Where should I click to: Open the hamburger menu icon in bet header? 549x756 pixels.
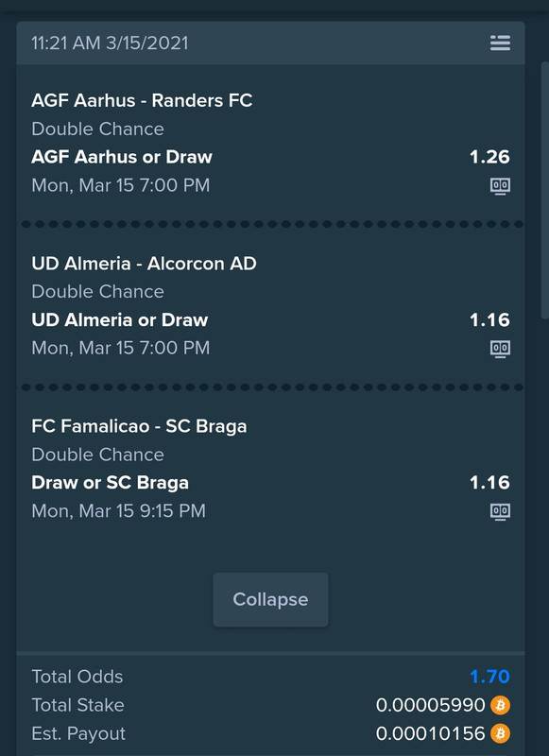pos(500,43)
